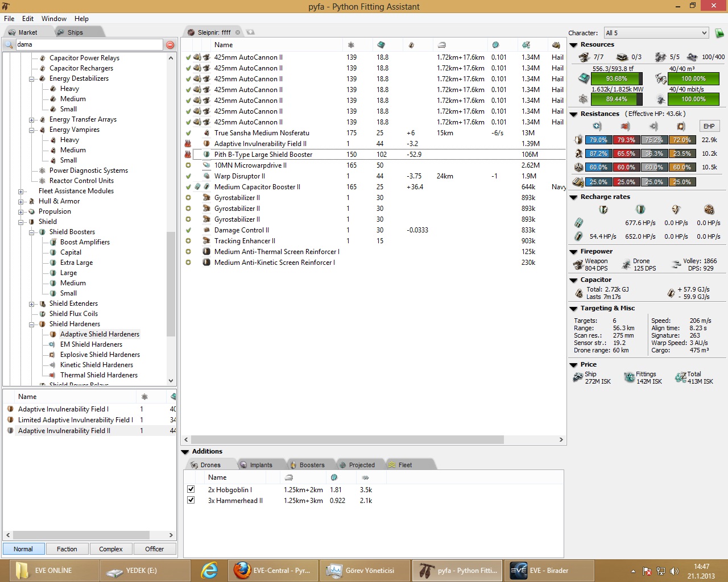The height and width of the screenshot is (582, 728).
Task: Click the shield resistance row icon
Action: pyautogui.click(x=578, y=140)
